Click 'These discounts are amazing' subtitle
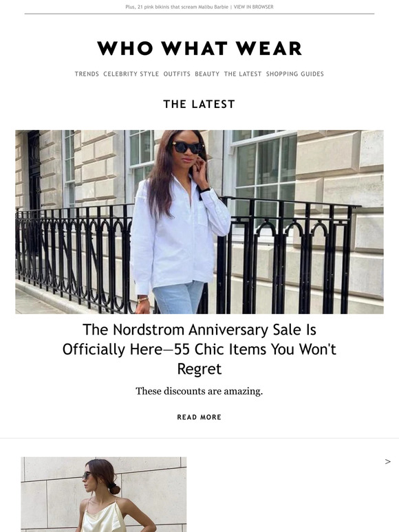 pos(199,391)
